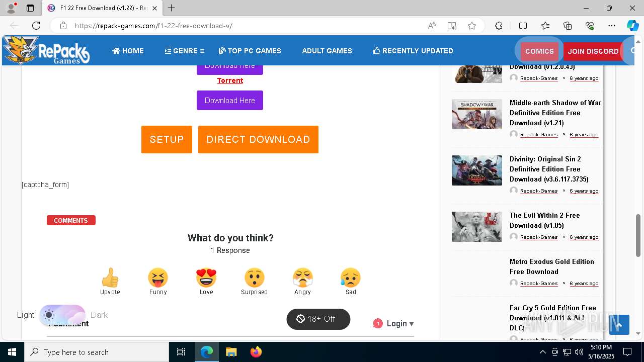
Task: Open The Evil Within 2 article
Action: (x=545, y=220)
